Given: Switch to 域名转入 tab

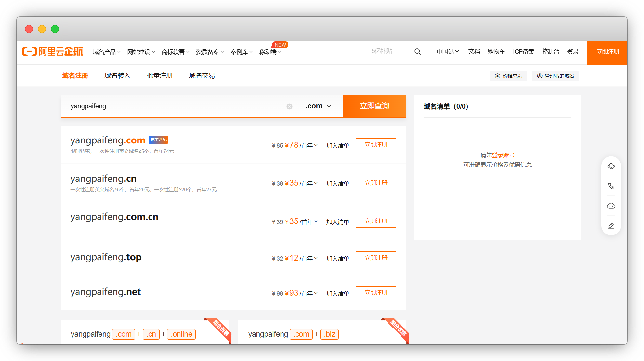Looking at the screenshot, I should click(x=117, y=76).
